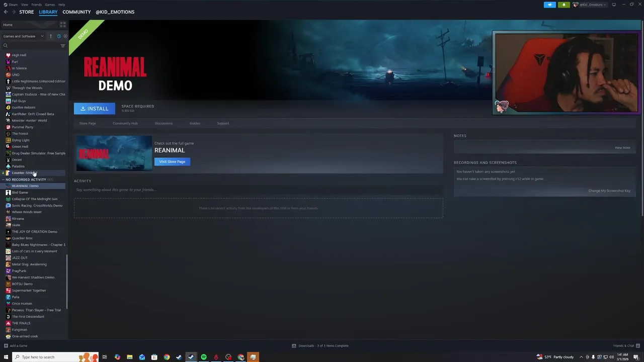Switch to the STORE tab
This screenshot has height=362, width=644.
coord(27,12)
